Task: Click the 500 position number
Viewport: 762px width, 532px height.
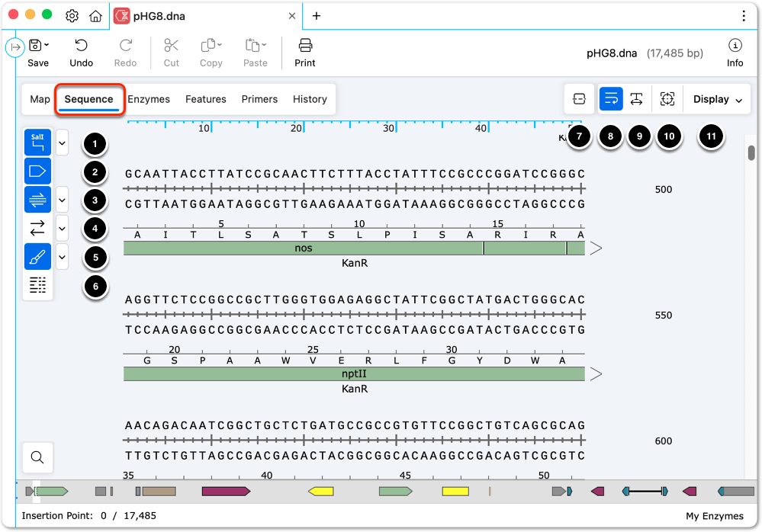Action: click(664, 189)
